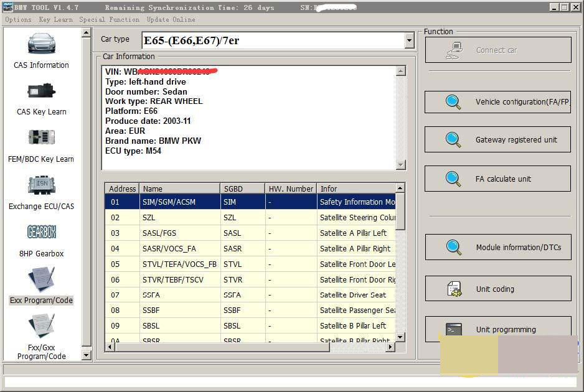Click magnifier icon on Gateway registered unit
This screenshot has width=584, height=392.
(453, 139)
